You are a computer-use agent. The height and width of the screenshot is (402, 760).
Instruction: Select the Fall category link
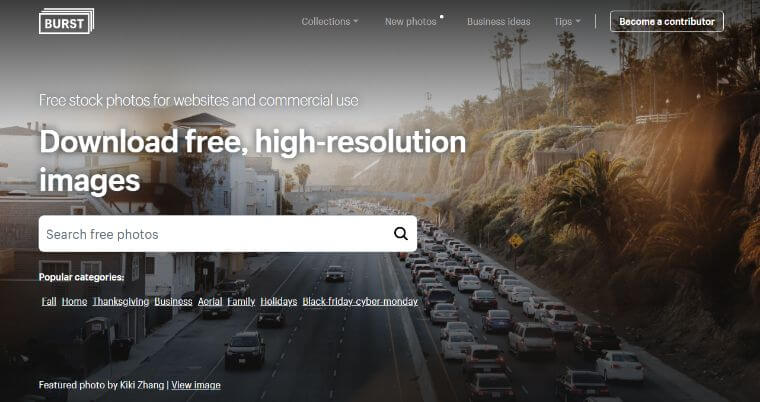pos(49,302)
